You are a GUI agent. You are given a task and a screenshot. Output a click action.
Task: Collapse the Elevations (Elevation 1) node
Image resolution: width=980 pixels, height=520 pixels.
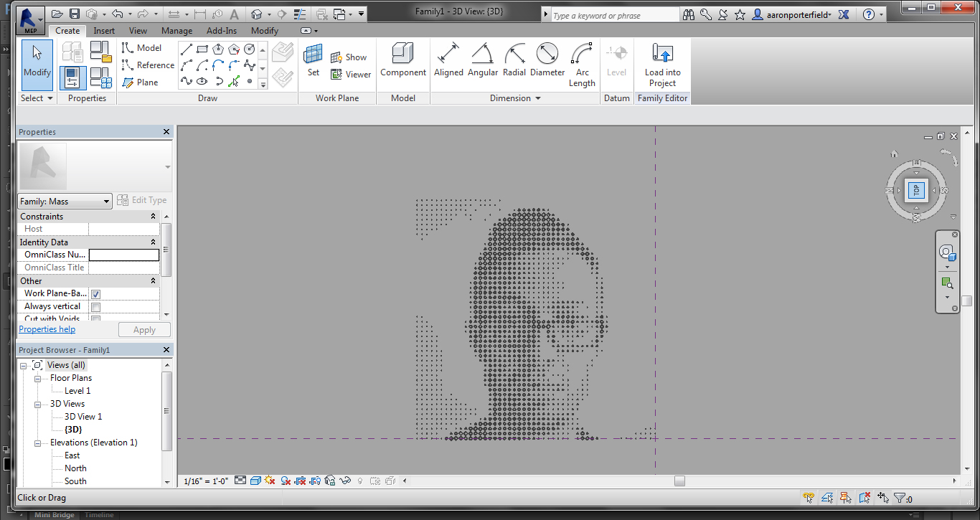pos(37,443)
